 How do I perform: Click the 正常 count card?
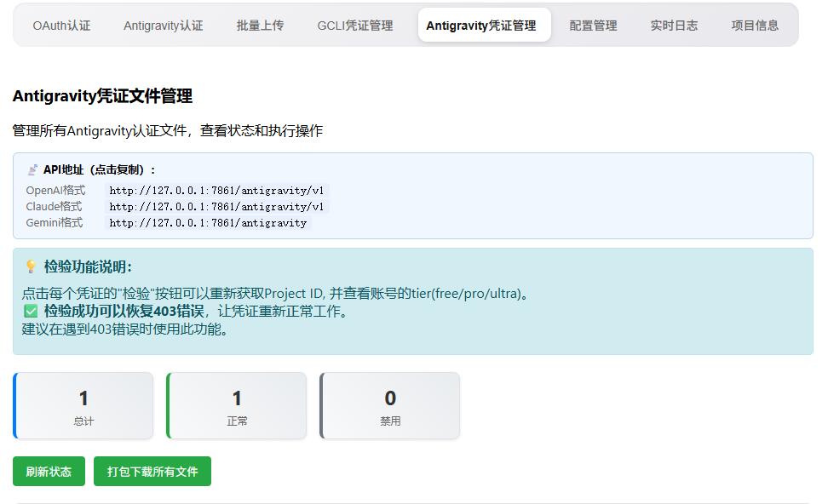click(x=236, y=406)
